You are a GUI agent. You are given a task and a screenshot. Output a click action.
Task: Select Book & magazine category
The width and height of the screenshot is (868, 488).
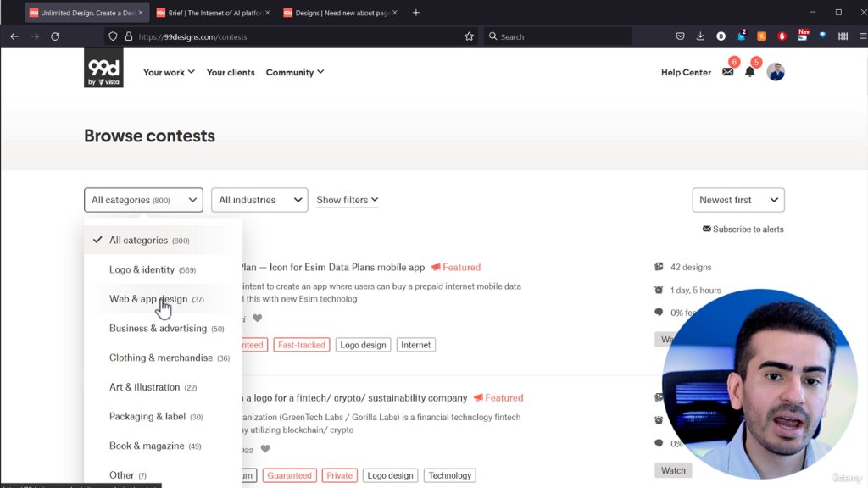coord(163,446)
